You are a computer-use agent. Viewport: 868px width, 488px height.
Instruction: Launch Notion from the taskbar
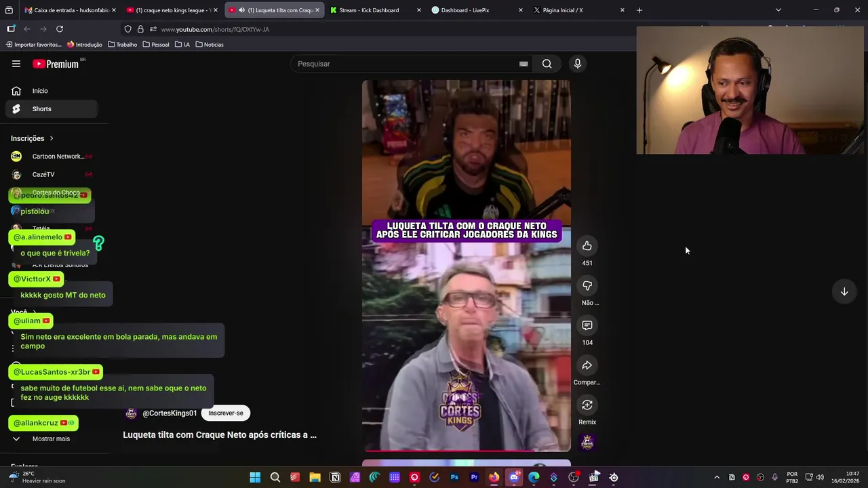[x=335, y=478]
